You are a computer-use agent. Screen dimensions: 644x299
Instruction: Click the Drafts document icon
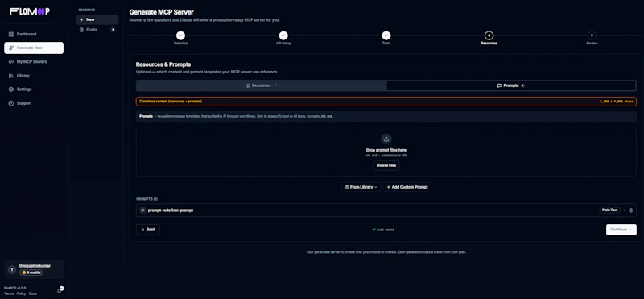pyautogui.click(x=81, y=30)
